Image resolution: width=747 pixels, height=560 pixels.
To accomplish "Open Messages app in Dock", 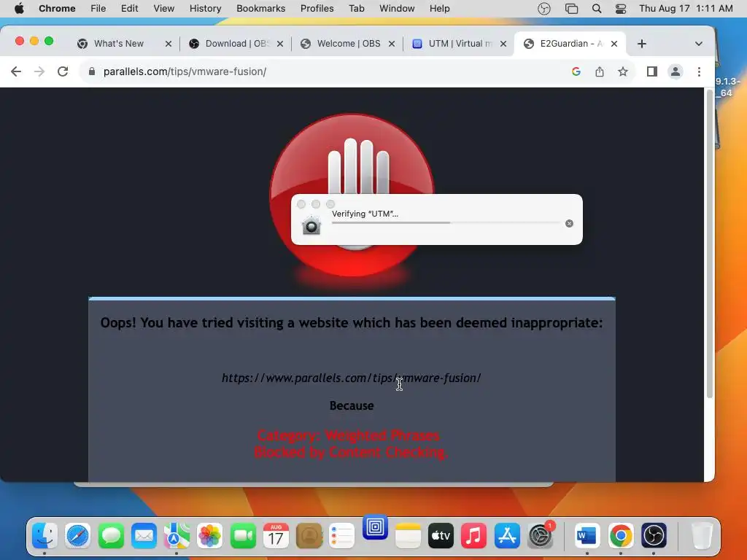I will point(111,536).
